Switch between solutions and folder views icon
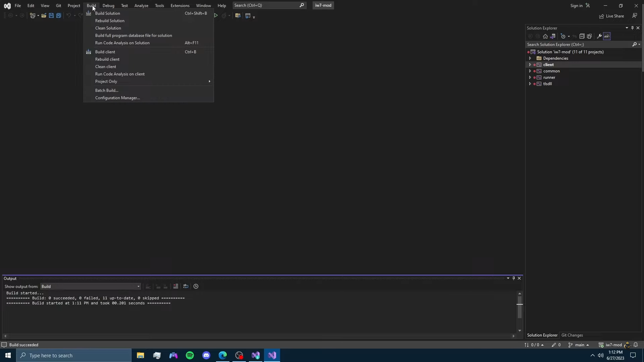The image size is (644, 362). tap(553, 37)
